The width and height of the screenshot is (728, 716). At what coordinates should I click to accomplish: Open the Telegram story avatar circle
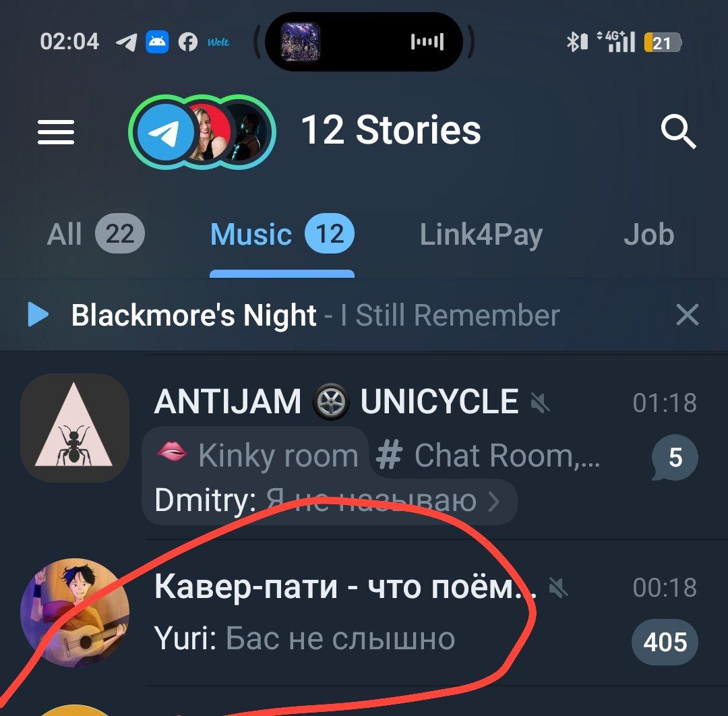coord(165,132)
